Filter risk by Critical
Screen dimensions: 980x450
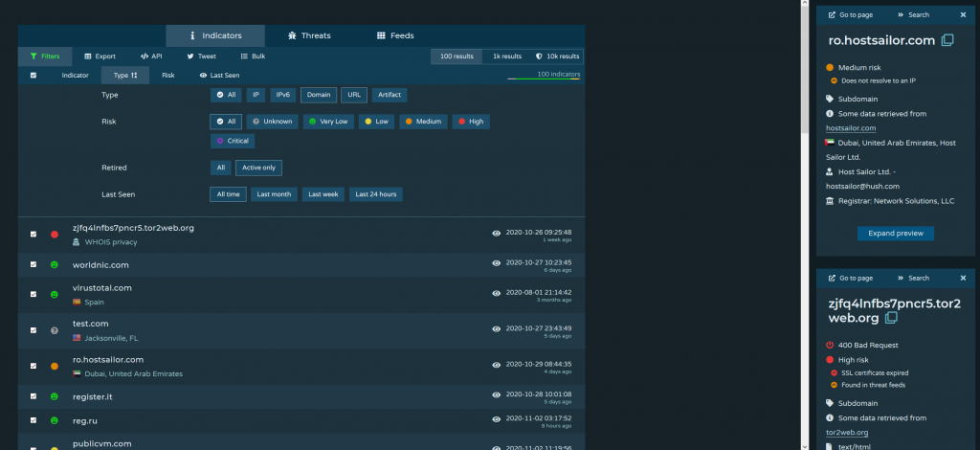click(233, 141)
